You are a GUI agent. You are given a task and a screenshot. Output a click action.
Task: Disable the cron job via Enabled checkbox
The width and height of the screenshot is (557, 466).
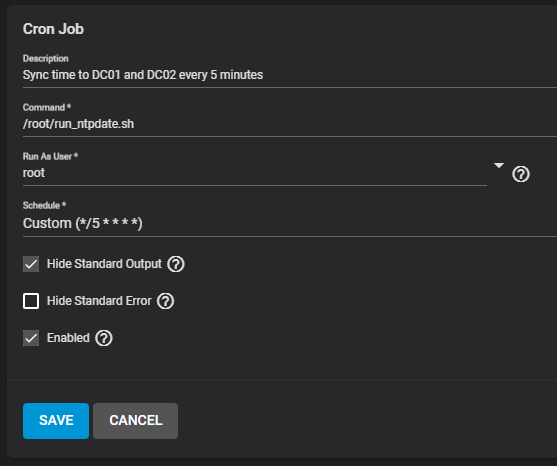click(31, 338)
